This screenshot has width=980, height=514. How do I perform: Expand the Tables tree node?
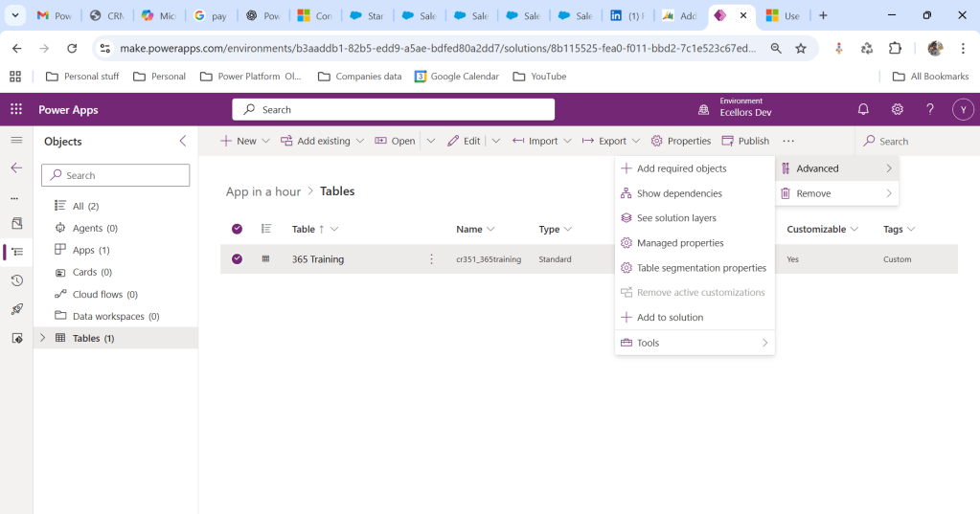coord(42,338)
